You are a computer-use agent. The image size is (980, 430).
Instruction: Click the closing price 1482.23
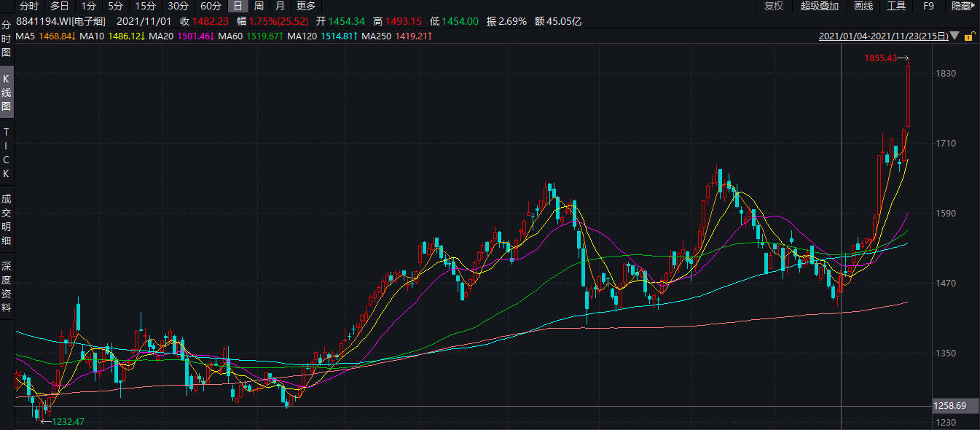(x=211, y=21)
